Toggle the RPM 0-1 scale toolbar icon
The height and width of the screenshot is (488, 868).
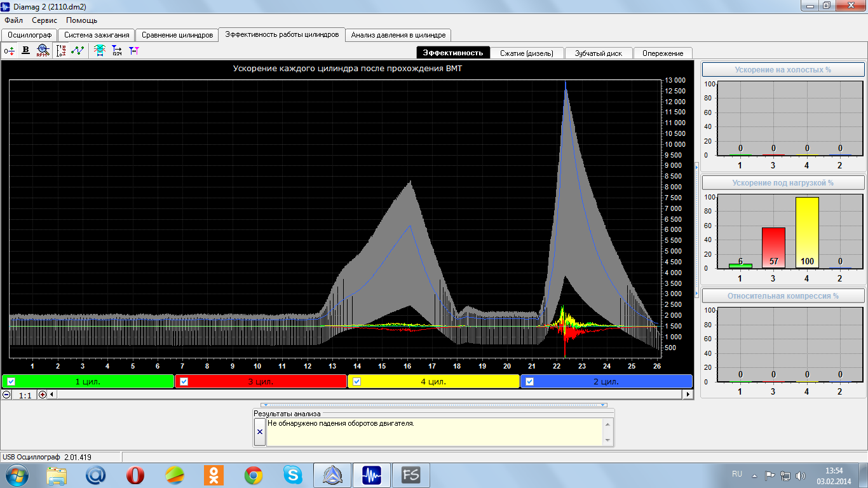(x=61, y=51)
